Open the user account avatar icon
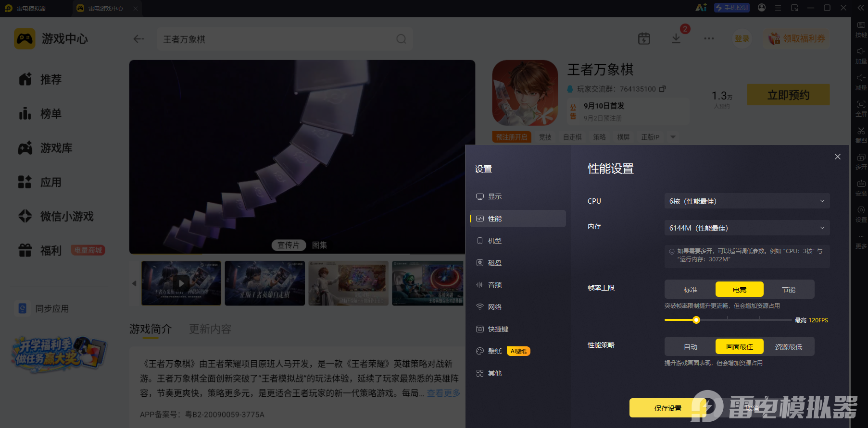The height and width of the screenshot is (428, 868). click(x=762, y=8)
